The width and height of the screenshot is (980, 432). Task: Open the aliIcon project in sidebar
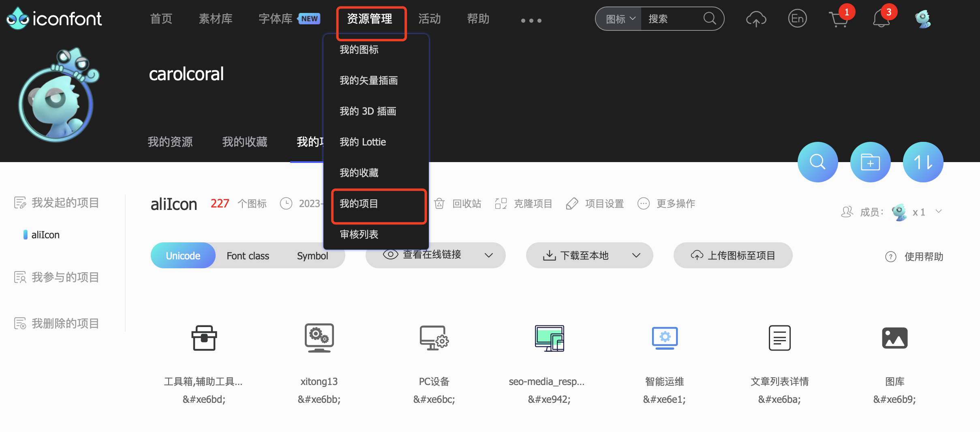tap(45, 235)
